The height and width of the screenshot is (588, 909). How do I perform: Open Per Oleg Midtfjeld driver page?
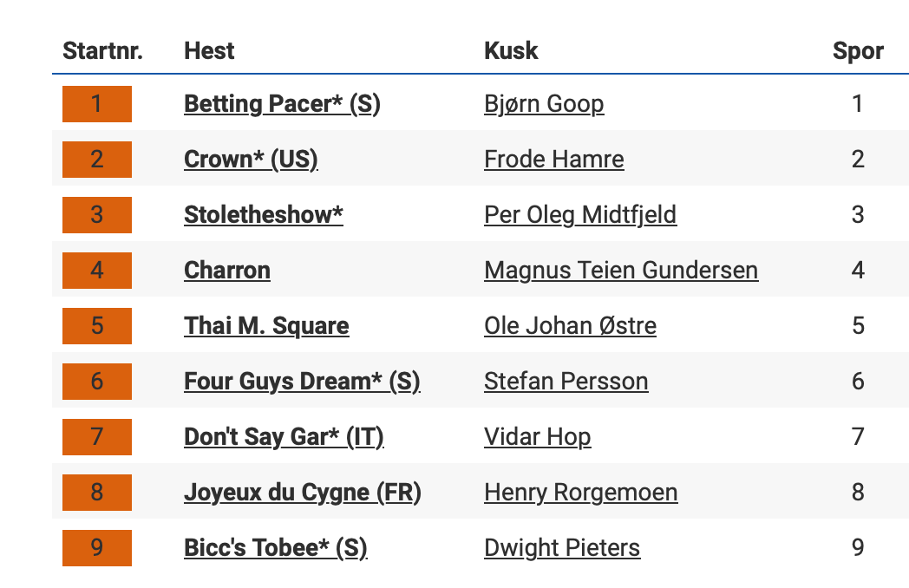[x=580, y=215]
